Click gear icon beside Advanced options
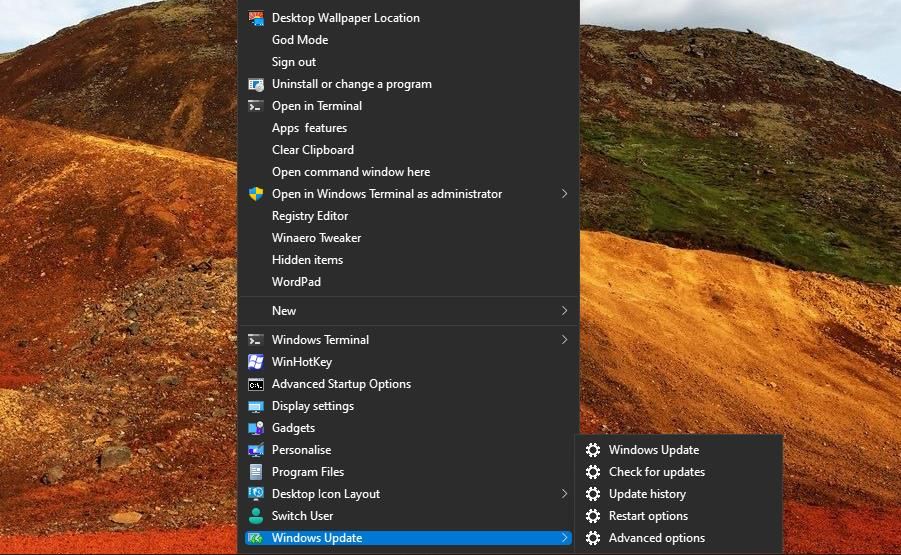This screenshot has width=901, height=555. (593, 538)
